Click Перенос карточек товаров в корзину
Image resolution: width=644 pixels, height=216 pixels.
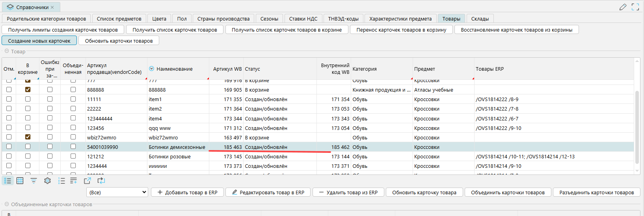point(401,30)
